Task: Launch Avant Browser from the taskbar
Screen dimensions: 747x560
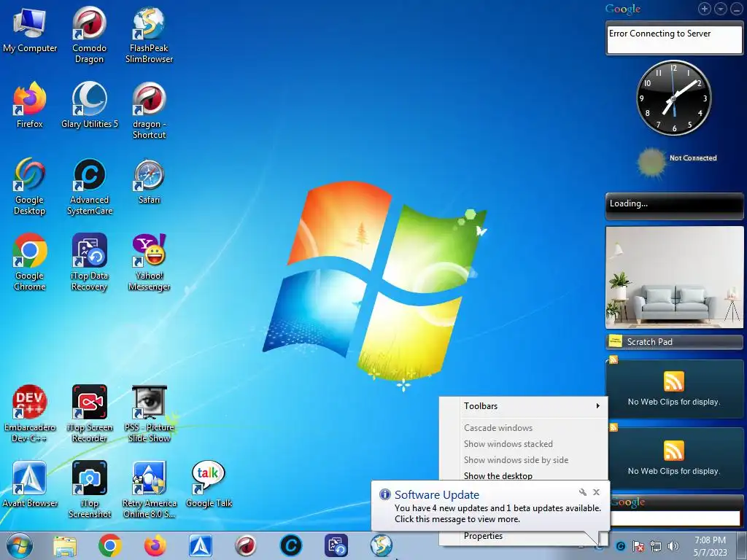Action: tap(201, 545)
